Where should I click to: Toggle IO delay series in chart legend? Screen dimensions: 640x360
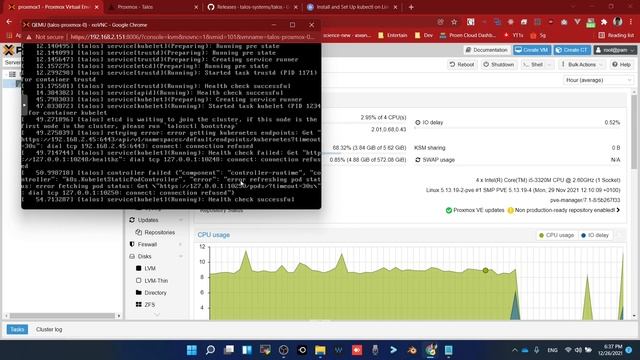point(595,235)
